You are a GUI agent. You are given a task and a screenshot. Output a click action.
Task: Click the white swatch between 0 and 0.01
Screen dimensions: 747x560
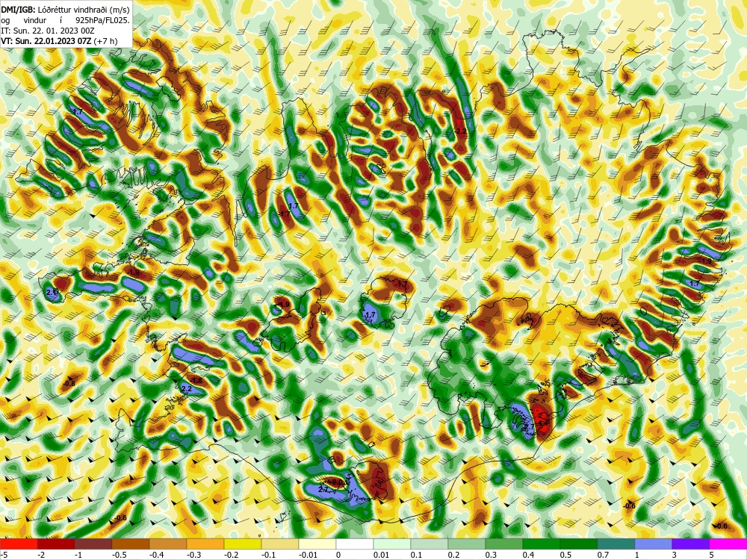[354, 544]
